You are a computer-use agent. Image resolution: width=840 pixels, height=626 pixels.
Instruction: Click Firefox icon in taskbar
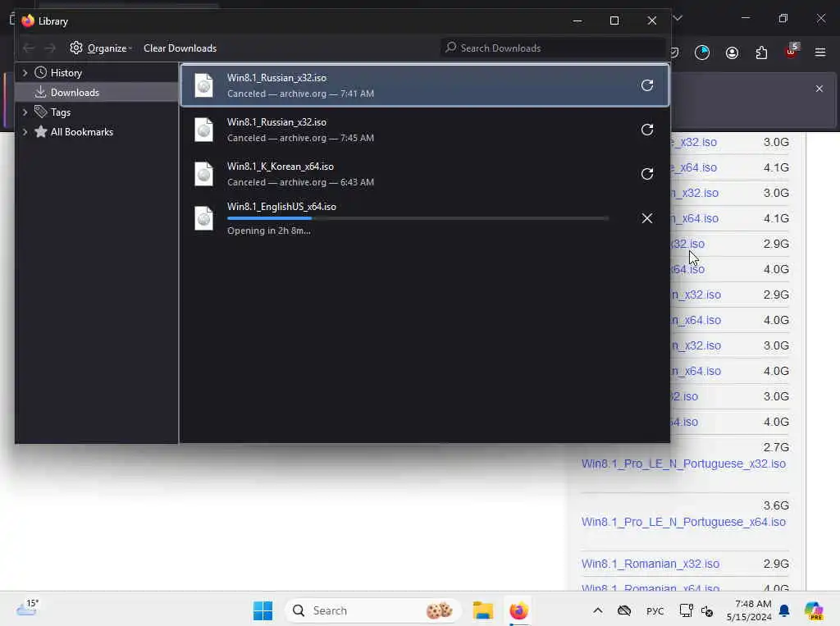coord(518,610)
